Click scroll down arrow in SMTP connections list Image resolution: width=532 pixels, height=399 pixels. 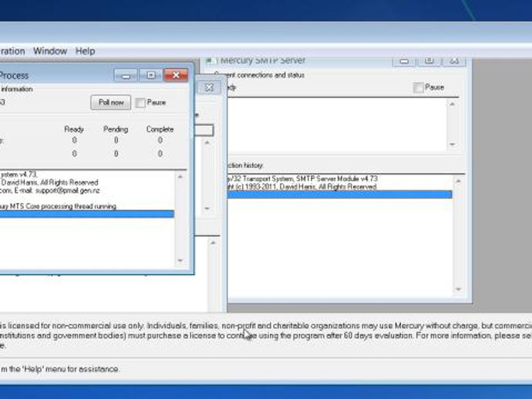pyautogui.click(x=453, y=144)
